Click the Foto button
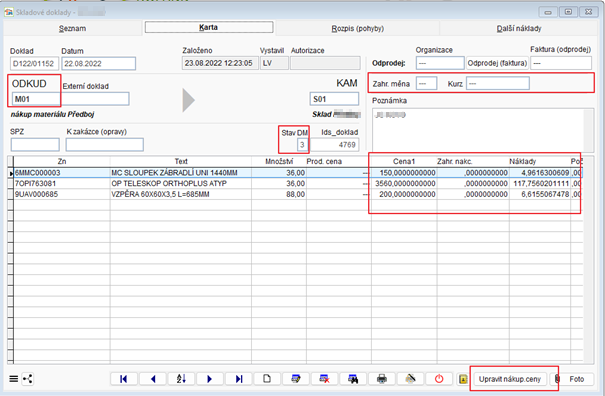Image resolution: width=605 pixels, height=396 pixels. [x=576, y=379]
